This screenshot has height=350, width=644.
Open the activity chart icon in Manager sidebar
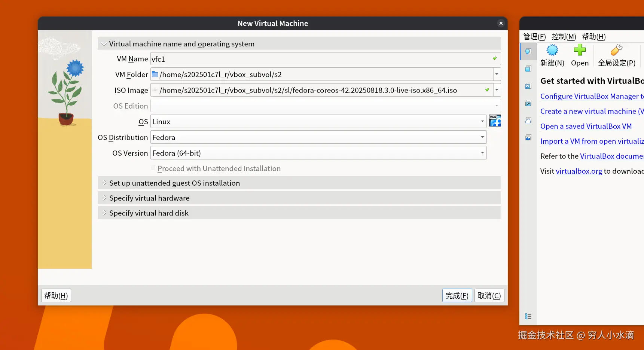pos(528,137)
